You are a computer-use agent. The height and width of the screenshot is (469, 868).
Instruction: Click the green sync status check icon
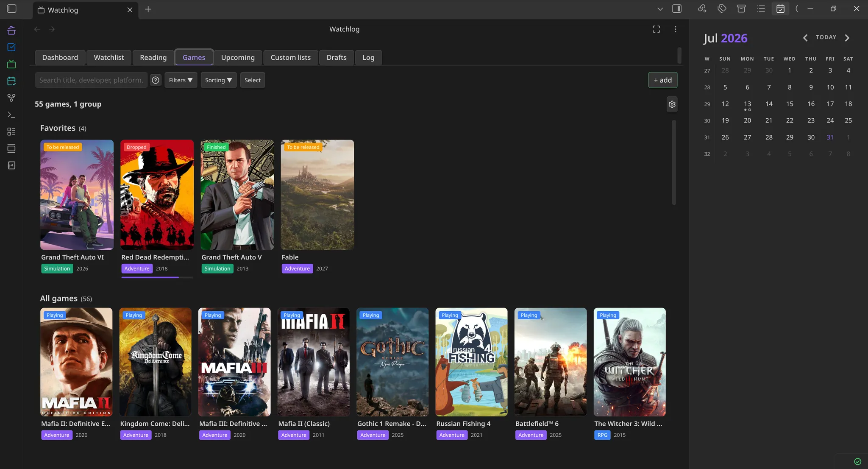pos(857,462)
